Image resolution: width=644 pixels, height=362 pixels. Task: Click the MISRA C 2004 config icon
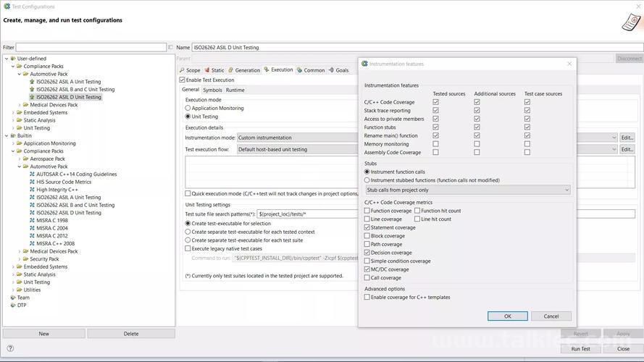click(32, 228)
